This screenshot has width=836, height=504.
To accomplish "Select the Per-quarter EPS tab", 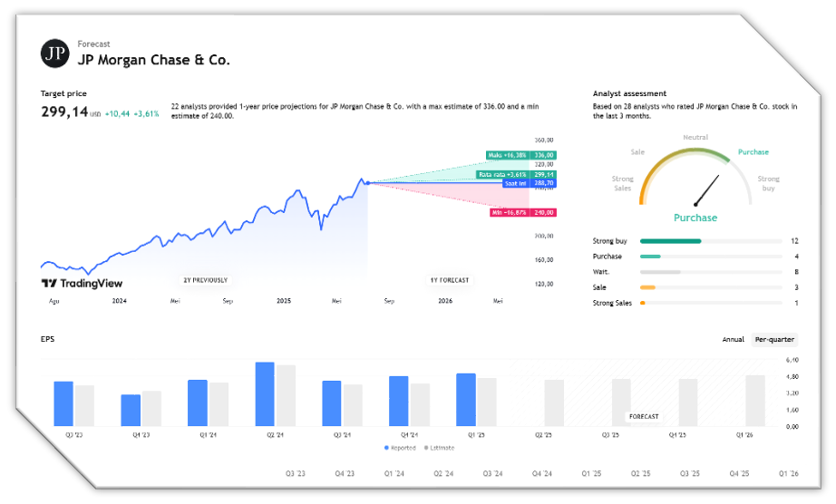I will tap(774, 339).
